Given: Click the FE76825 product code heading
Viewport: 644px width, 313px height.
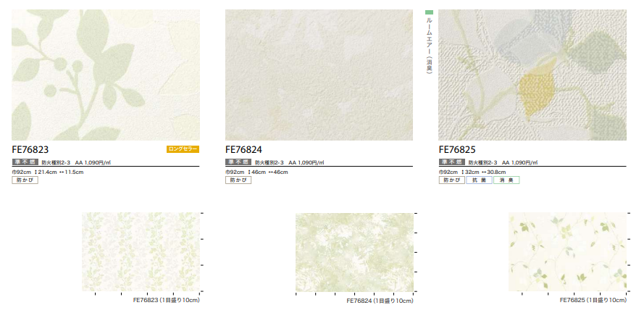Looking at the screenshot, I should click(x=456, y=149).
